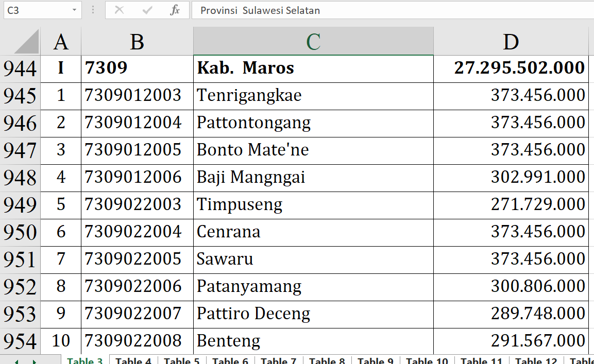Select column A header

click(x=61, y=42)
